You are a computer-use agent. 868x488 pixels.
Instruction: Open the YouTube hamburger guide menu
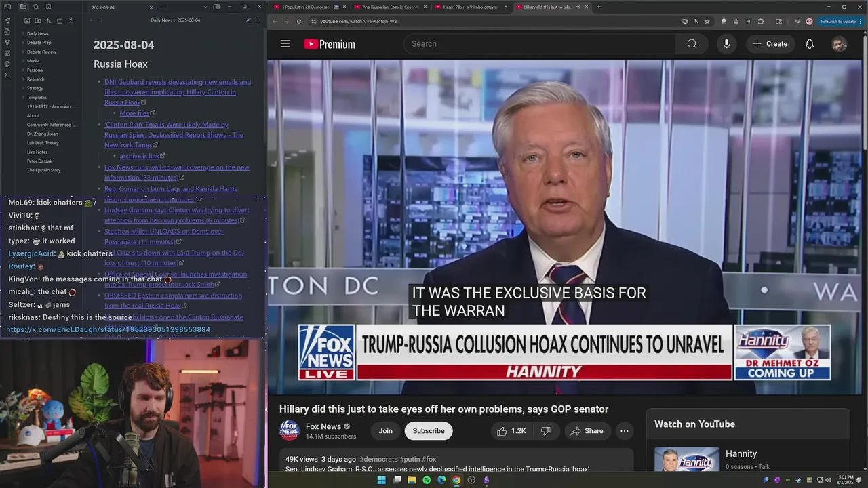(x=285, y=44)
